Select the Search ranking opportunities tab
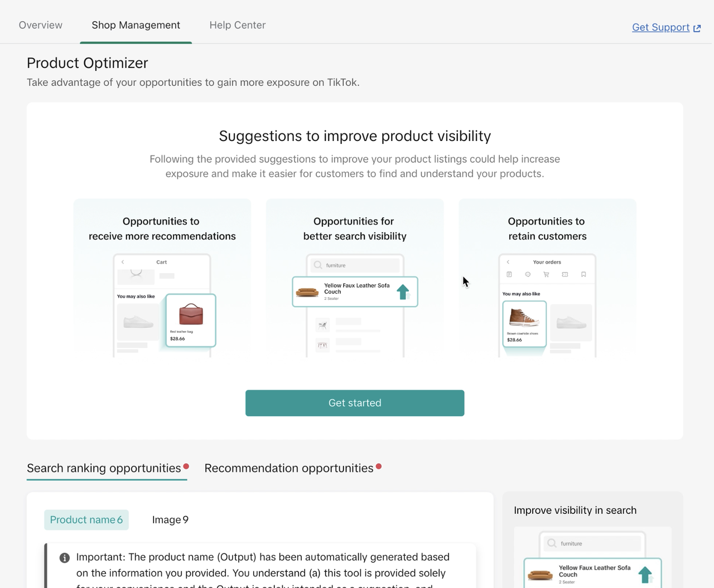The image size is (714, 588). coord(104,468)
